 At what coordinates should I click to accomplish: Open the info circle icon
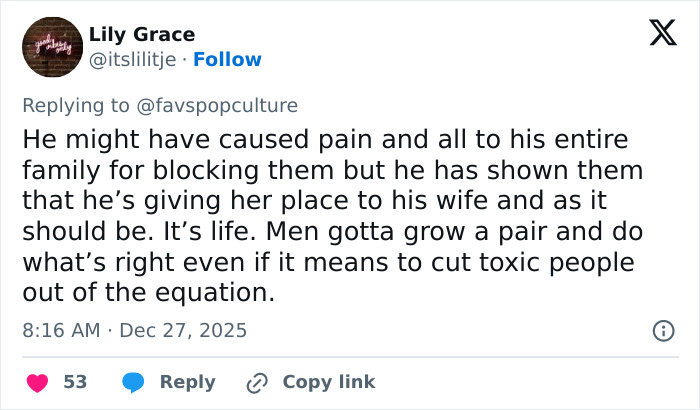[x=662, y=330]
